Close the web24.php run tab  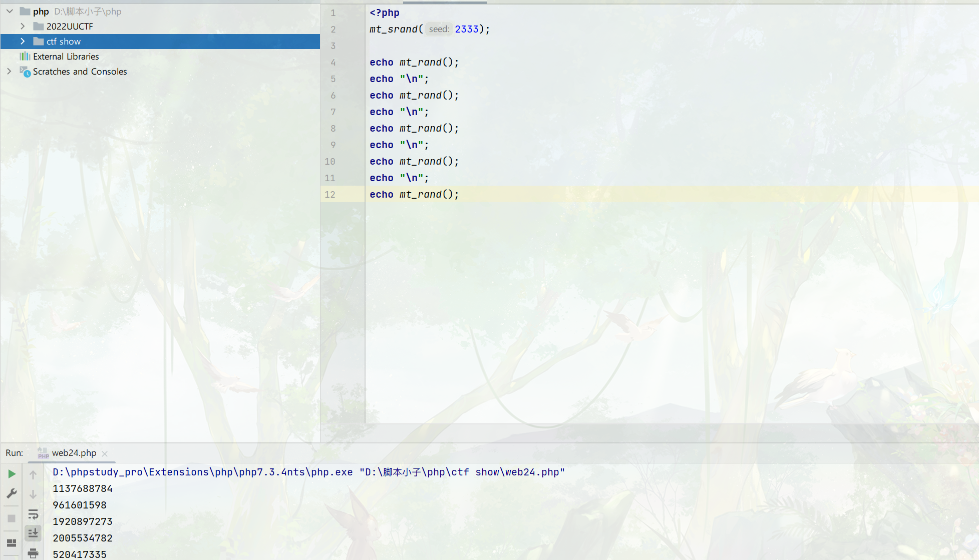[105, 453]
